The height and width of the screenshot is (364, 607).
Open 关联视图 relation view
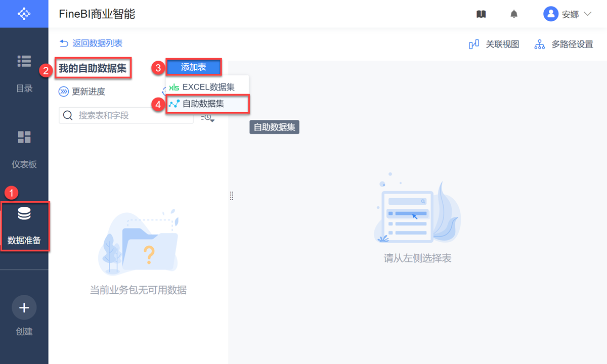[494, 44]
